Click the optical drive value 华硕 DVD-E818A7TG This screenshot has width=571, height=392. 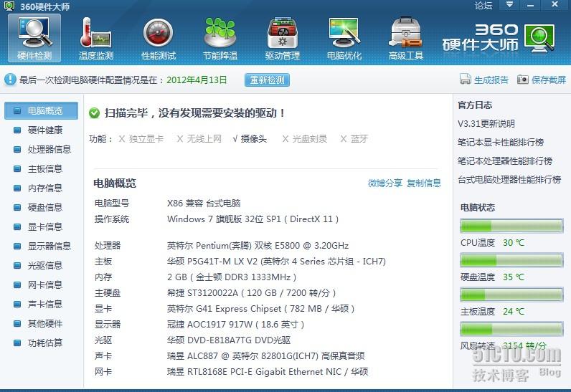point(229,340)
